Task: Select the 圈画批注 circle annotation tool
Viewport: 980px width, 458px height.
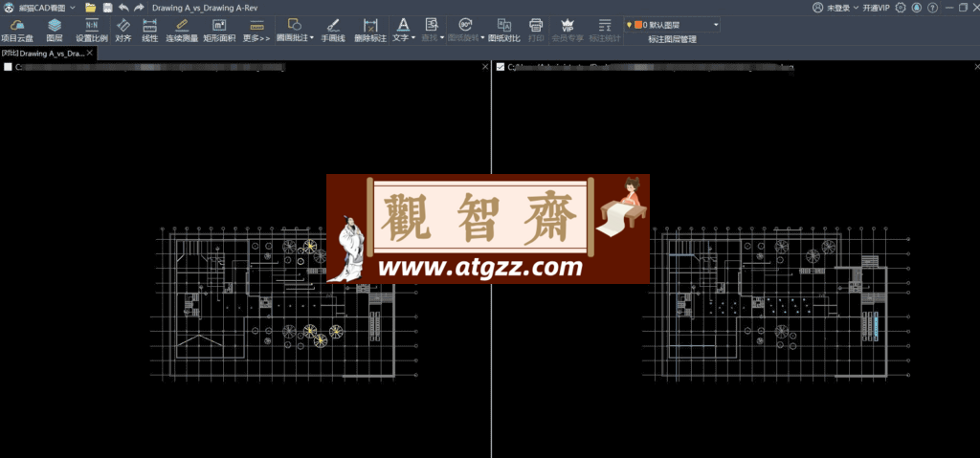Action: [x=295, y=30]
